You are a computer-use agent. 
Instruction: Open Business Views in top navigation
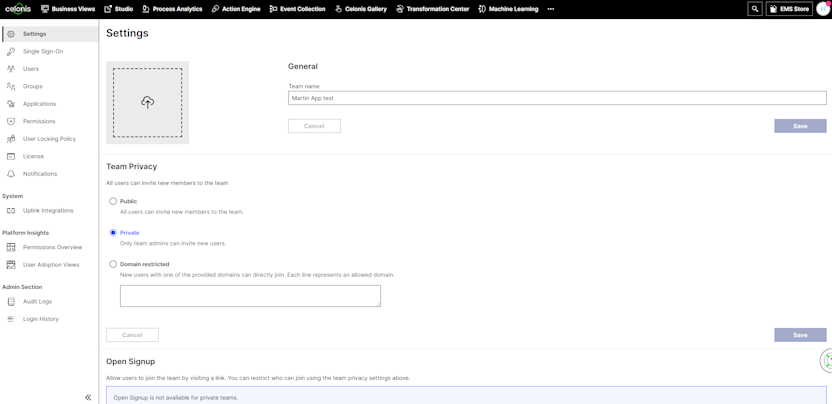[68, 9]
